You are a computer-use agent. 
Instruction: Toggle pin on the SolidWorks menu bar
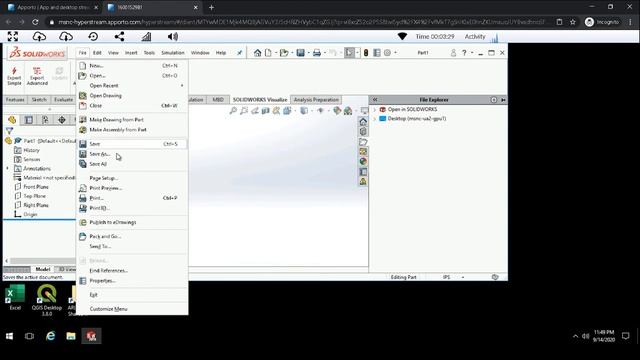(x=240, y=53)
